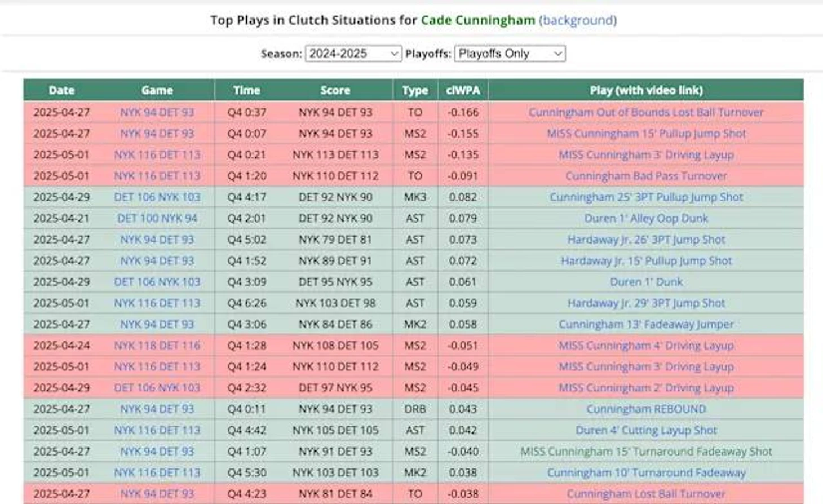This screenshot has height=504, width=823.
Task: Open NYK 116 DET 113 game link at Q4 6:26
Action: (x=157, y=303)
